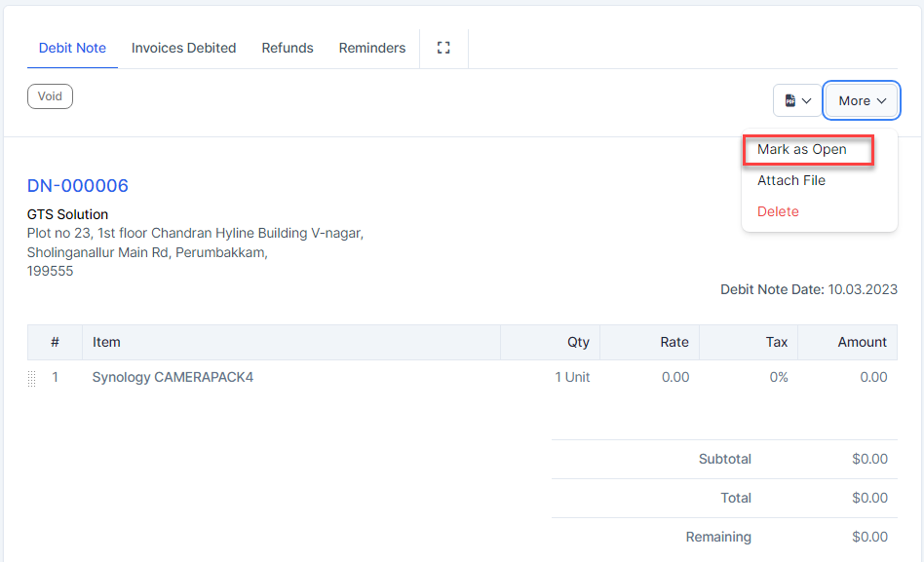Choose Attach File in More menu
The width and height of the screenshot is (924, 562).
coord(791,180)
